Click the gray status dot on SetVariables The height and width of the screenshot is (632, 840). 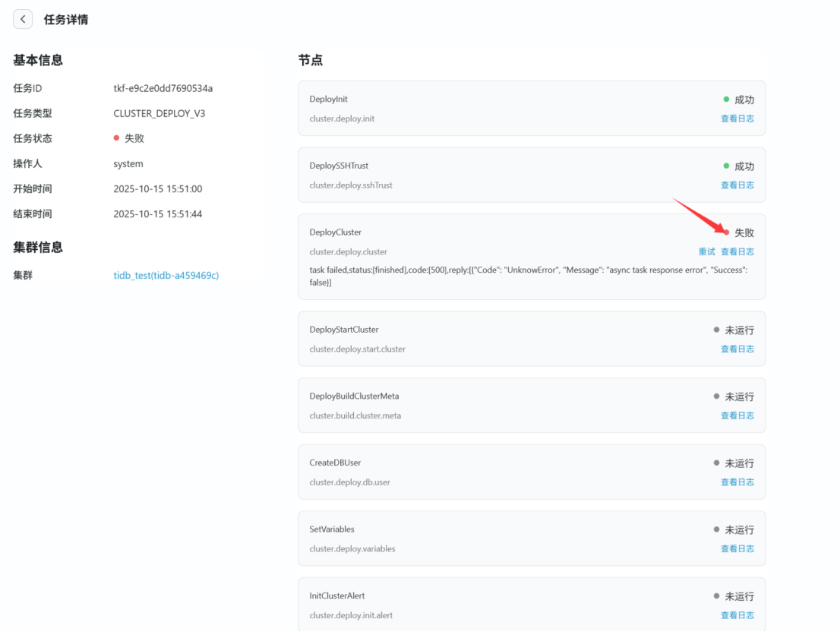click(717, 529)
